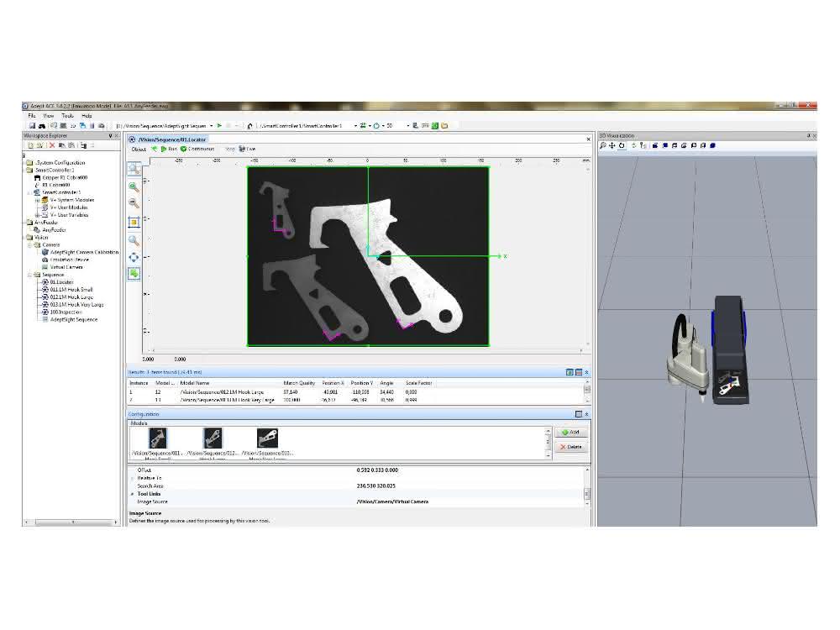Select AnyFeeder device under AnyFeeder folder
The width and height of the screenshot is (840, 630).
tap(54, 230)
